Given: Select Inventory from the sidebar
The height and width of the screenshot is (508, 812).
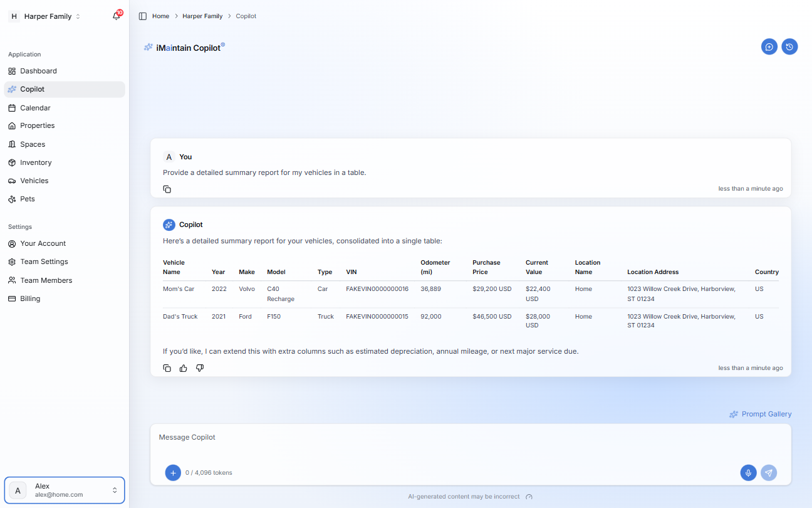Looking at the screenshot, I should (x=35, y=162).
